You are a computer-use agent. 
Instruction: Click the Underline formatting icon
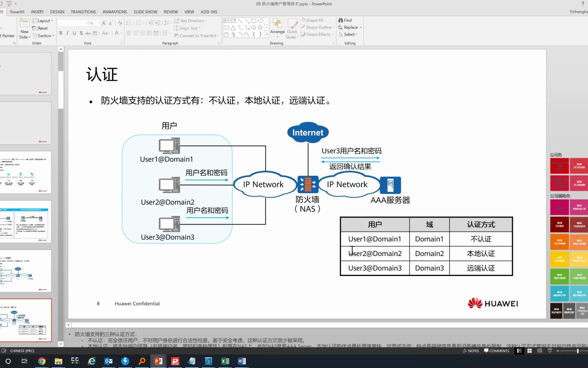point(74,33)
